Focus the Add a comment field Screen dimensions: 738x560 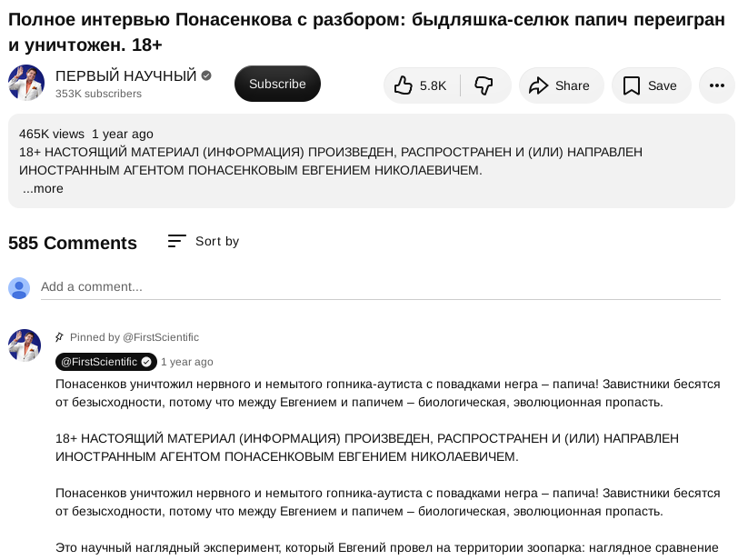point(380,286)
